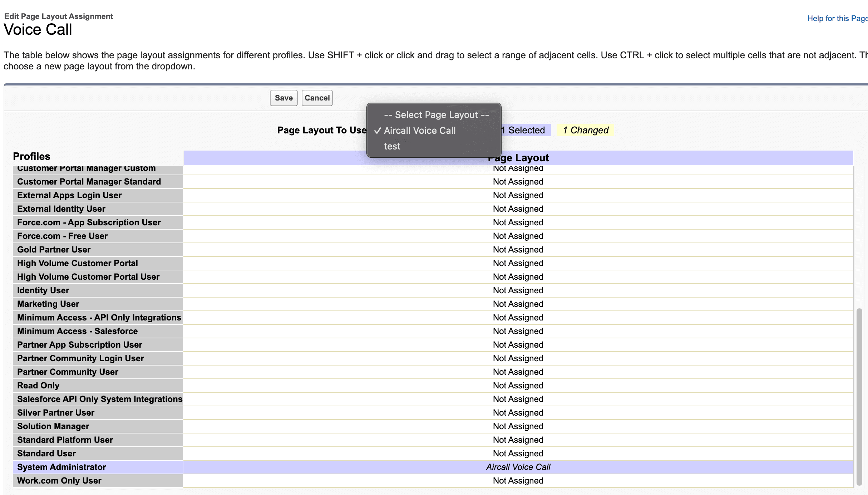Cancel the page layout changes

coord(317,98)
